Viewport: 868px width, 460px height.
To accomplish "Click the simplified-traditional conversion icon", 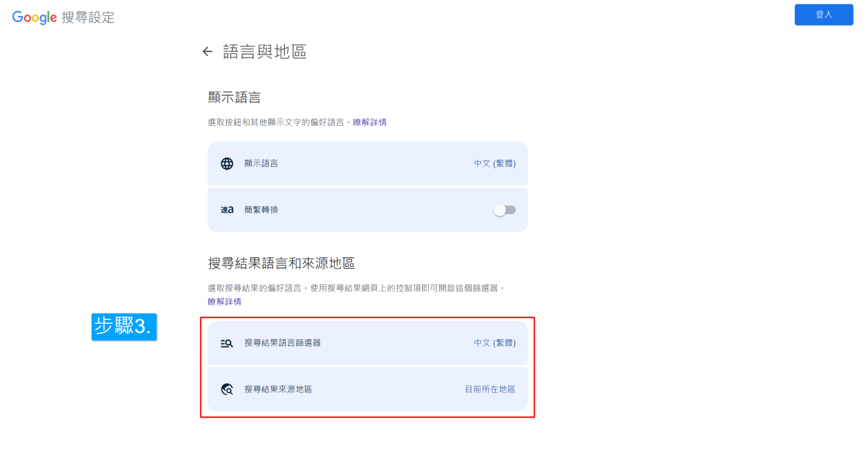I will [227, 210].
